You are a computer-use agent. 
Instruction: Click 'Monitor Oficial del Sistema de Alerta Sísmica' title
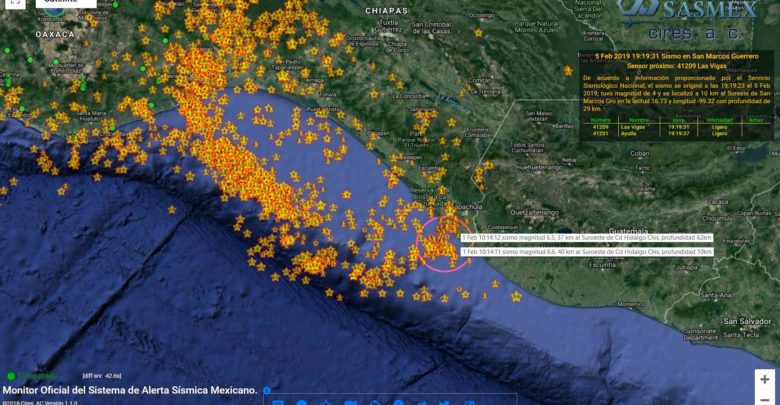click(x=130, y=390)
